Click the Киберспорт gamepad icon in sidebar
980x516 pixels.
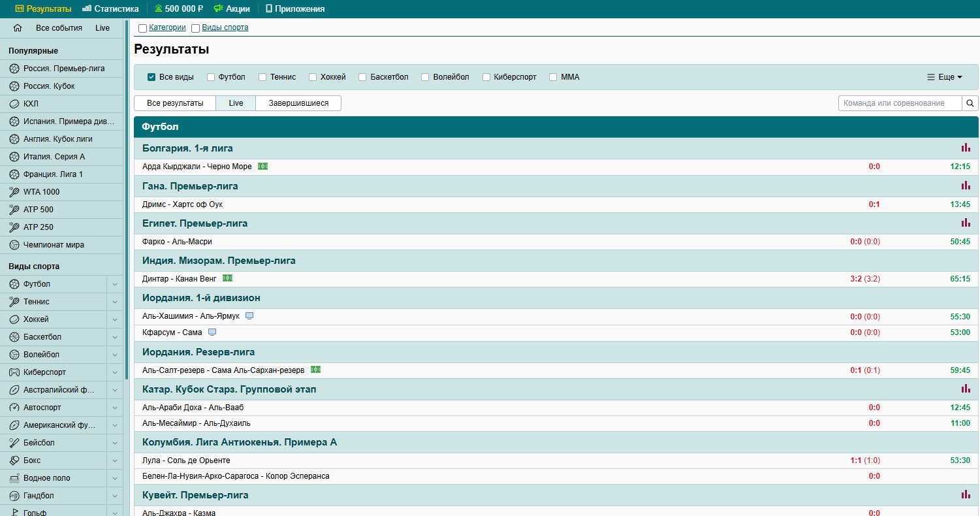click(14, 372)
